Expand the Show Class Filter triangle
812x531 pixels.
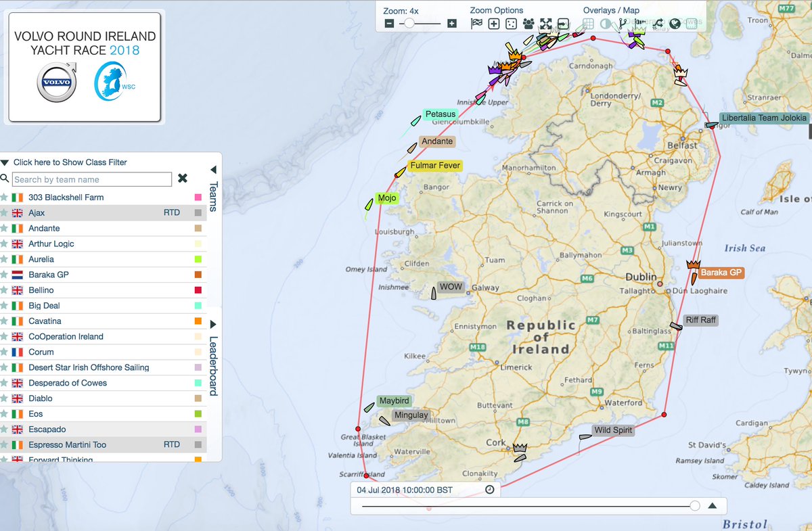click(5, 162)
